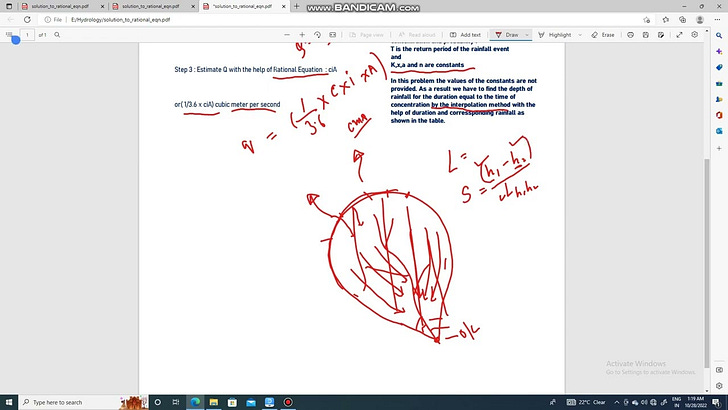Choose the Erase tool
The image size is (728, 410).
tap(603, 35)
